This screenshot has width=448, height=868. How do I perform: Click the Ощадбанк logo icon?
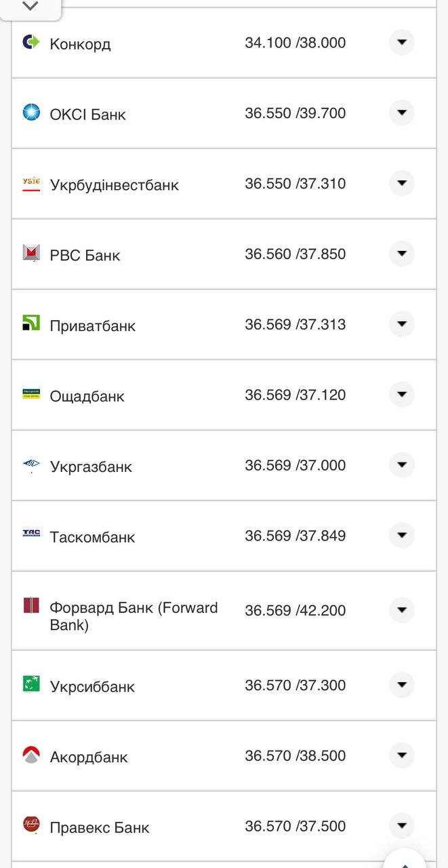(x=31, y=394)
